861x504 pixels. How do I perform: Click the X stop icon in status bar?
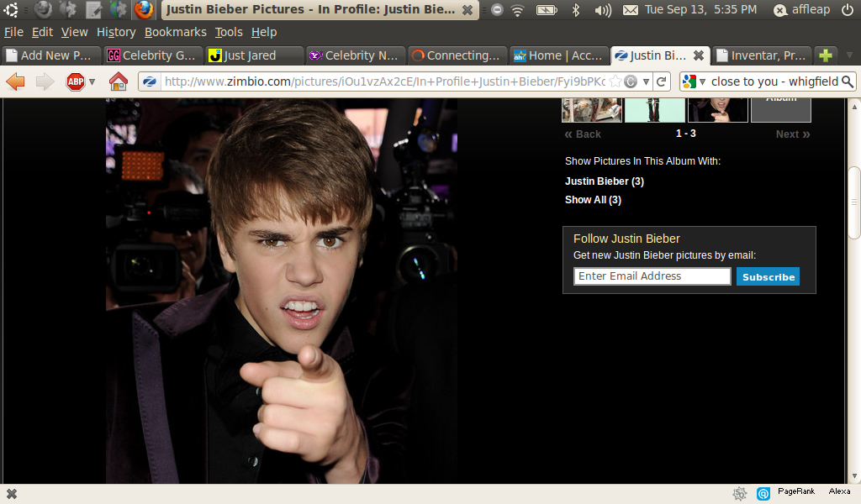[x=12, y=494]
